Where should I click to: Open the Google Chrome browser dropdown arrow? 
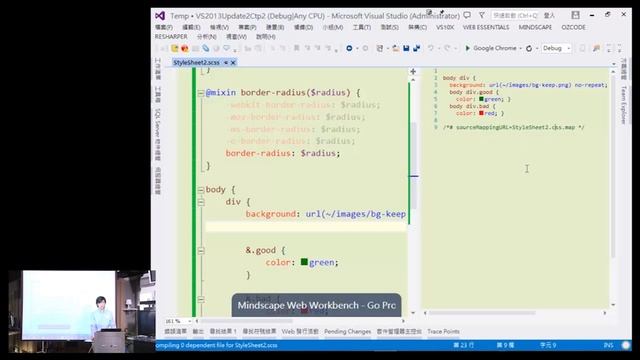[x=521, y=48]
